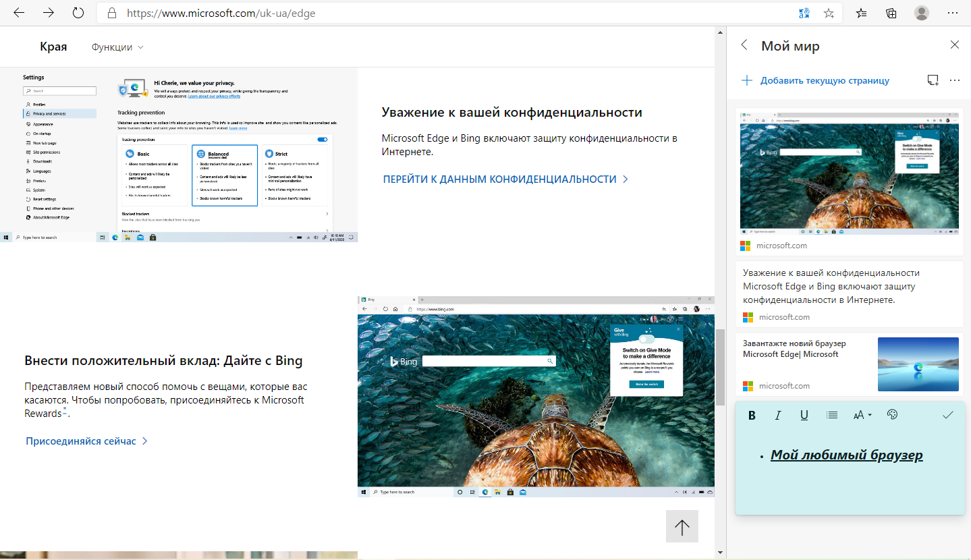Toggle bulleted list in note
The height and width of the screenshot is (560, 971).
(x=831, y=416)
